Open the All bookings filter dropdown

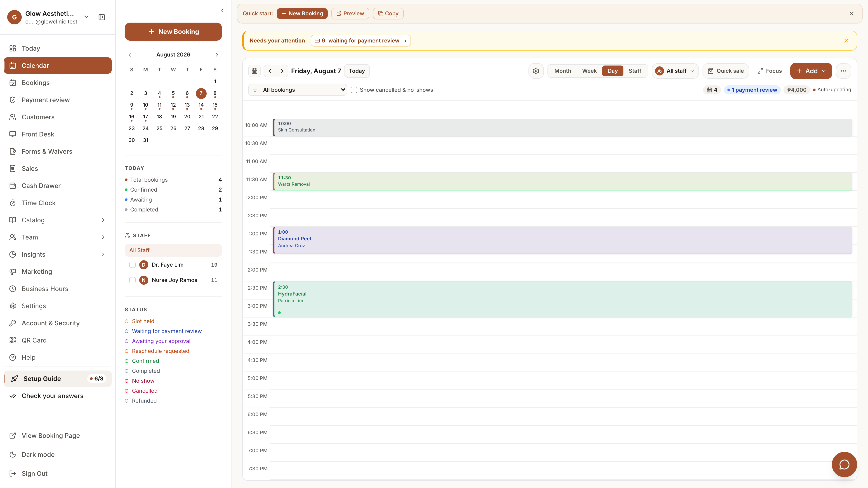click(297, 90)
